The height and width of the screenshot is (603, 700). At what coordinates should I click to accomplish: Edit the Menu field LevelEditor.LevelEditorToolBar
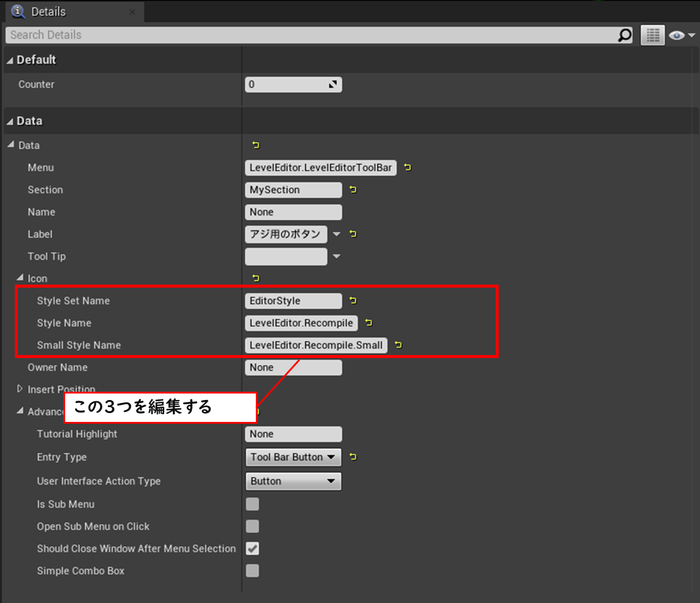click(x=320, y=167)
